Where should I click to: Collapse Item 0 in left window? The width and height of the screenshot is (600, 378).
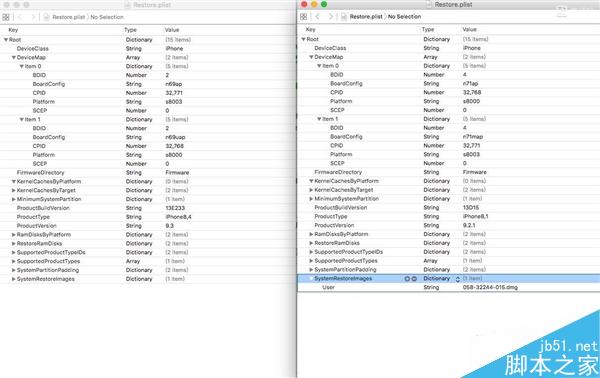[22, 67]
